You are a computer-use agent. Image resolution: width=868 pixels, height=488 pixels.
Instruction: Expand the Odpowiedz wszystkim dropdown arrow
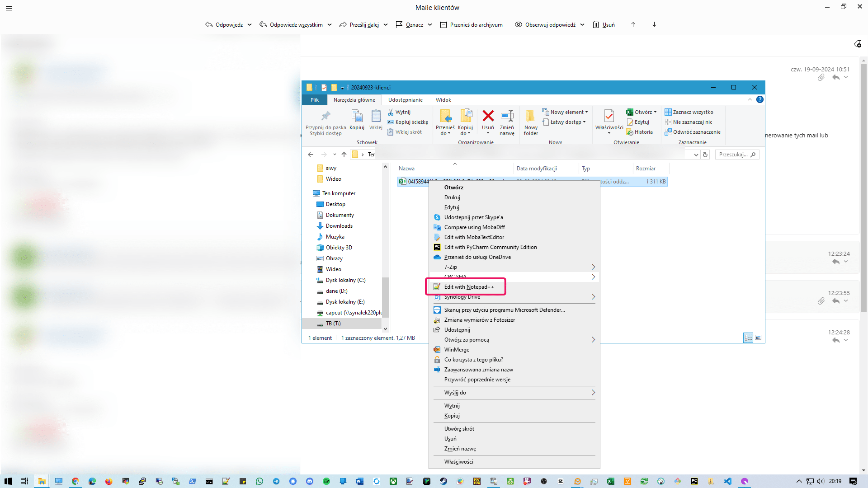tap(330, 24)
